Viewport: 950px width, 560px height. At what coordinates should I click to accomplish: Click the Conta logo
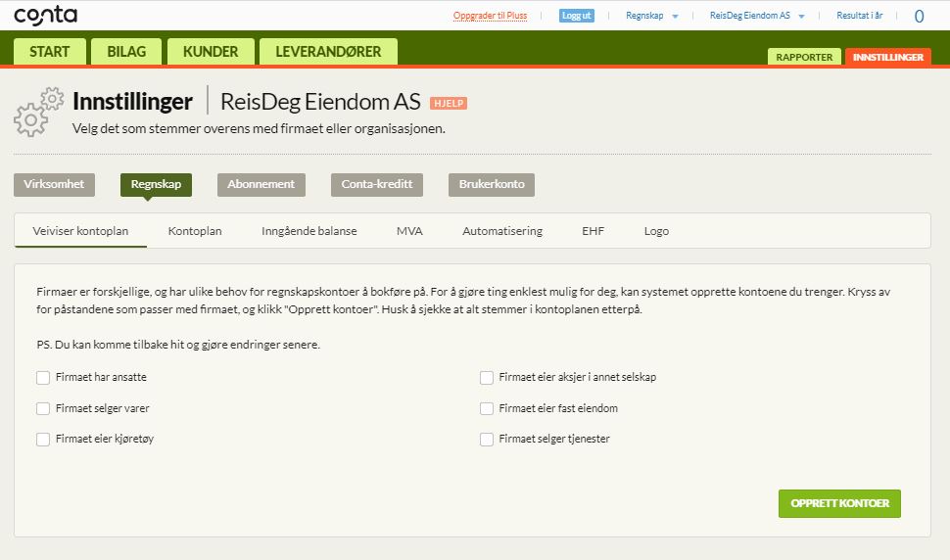45,16
